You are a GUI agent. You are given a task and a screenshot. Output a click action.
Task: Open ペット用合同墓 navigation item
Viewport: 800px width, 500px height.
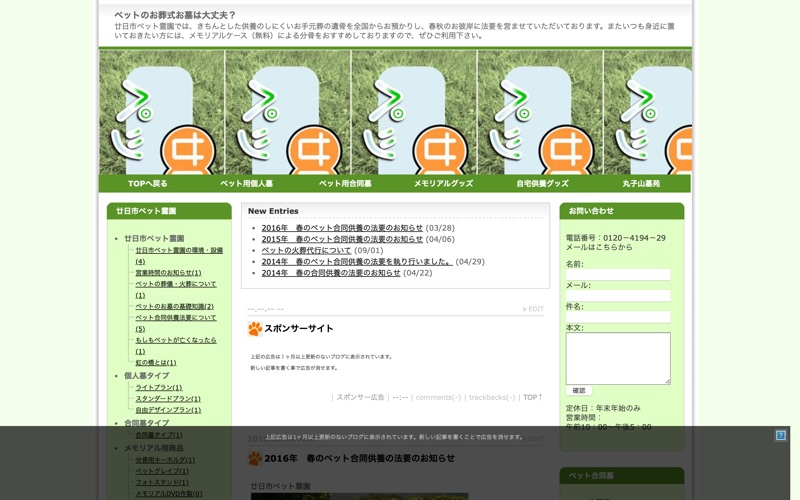[345, 183]
